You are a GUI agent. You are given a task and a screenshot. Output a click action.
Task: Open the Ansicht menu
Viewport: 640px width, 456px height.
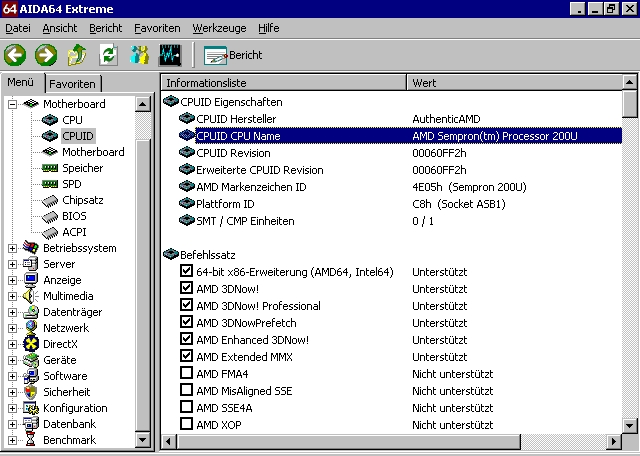click(60, 28)
